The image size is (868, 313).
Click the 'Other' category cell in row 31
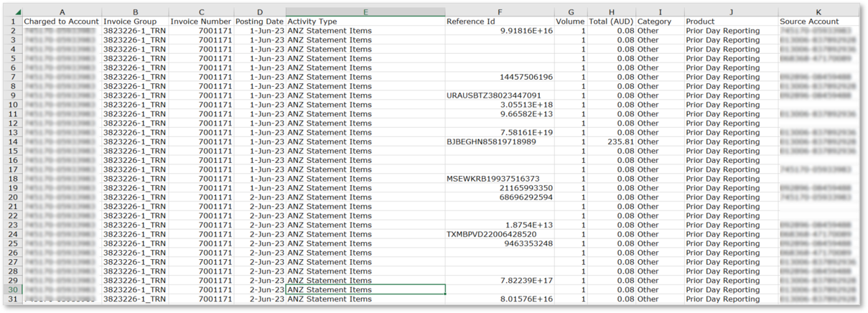(x=660, y=299)
